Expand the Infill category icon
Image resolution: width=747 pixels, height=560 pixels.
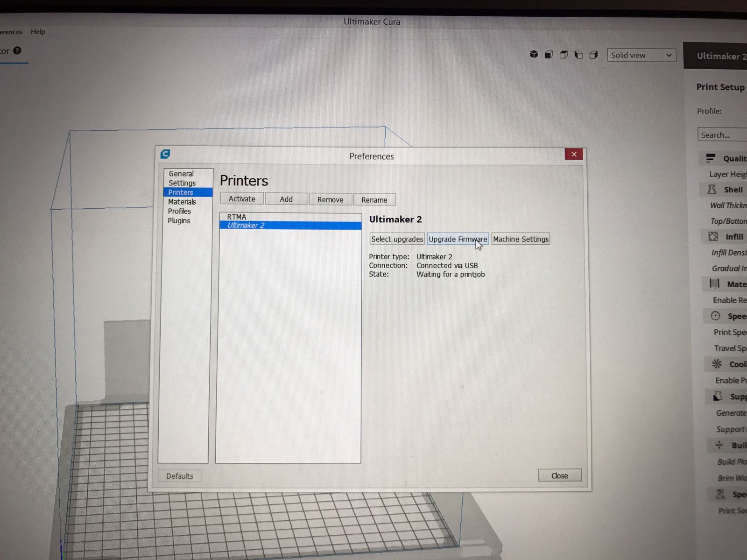713,236
